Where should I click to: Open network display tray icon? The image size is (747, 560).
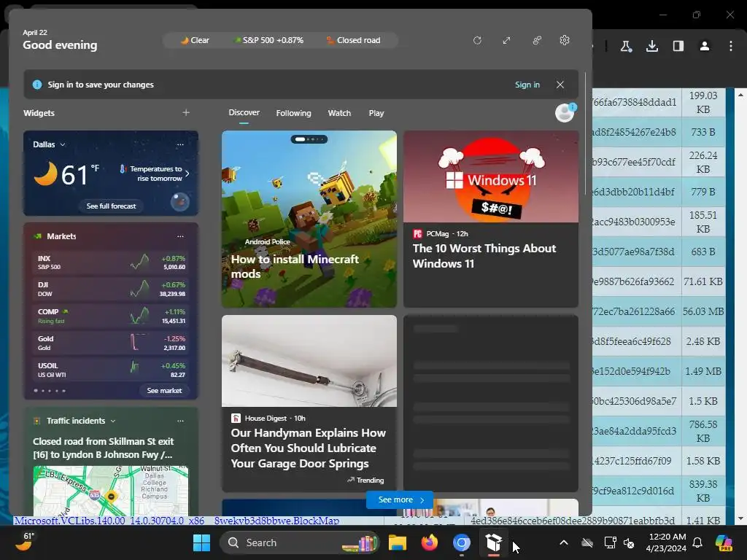pos(610,542)
